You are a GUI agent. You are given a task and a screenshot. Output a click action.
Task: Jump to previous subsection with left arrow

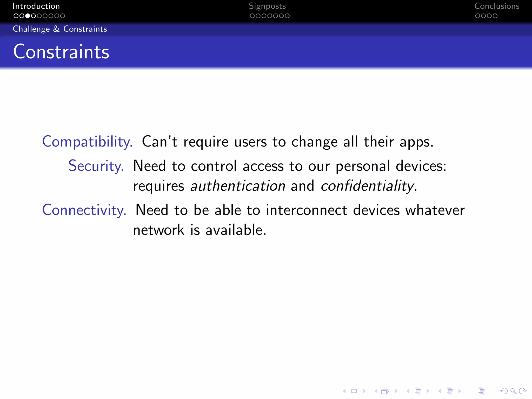click(408, 391)
